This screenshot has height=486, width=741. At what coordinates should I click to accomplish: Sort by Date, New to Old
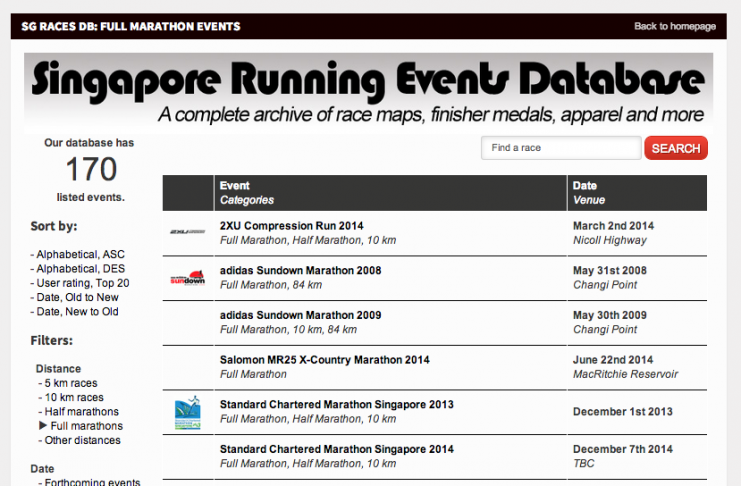coord(77,312)
